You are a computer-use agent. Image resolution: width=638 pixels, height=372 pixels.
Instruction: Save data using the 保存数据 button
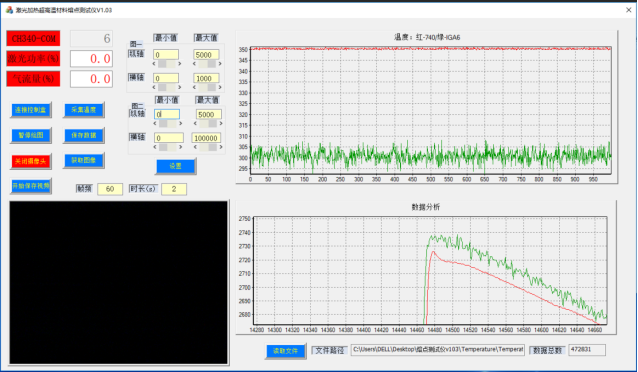click(x=84, y=135)
